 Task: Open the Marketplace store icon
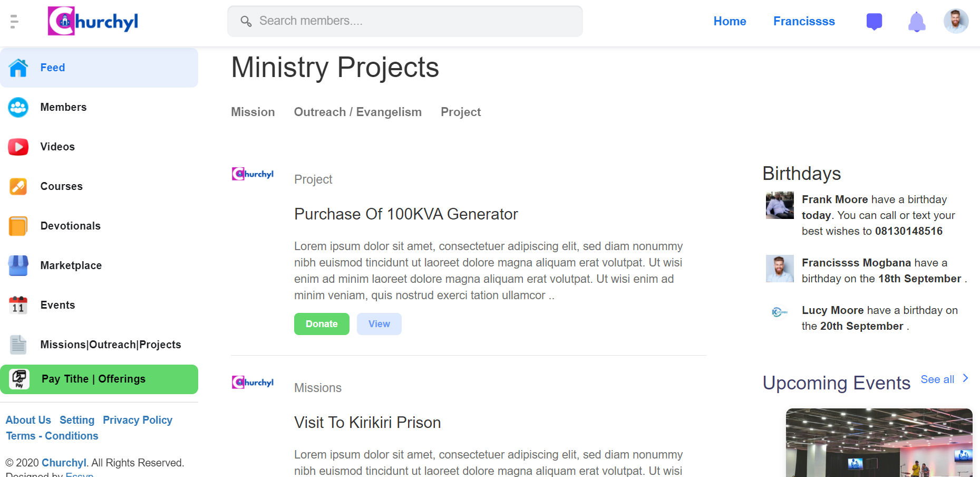[x=18, y=265]
